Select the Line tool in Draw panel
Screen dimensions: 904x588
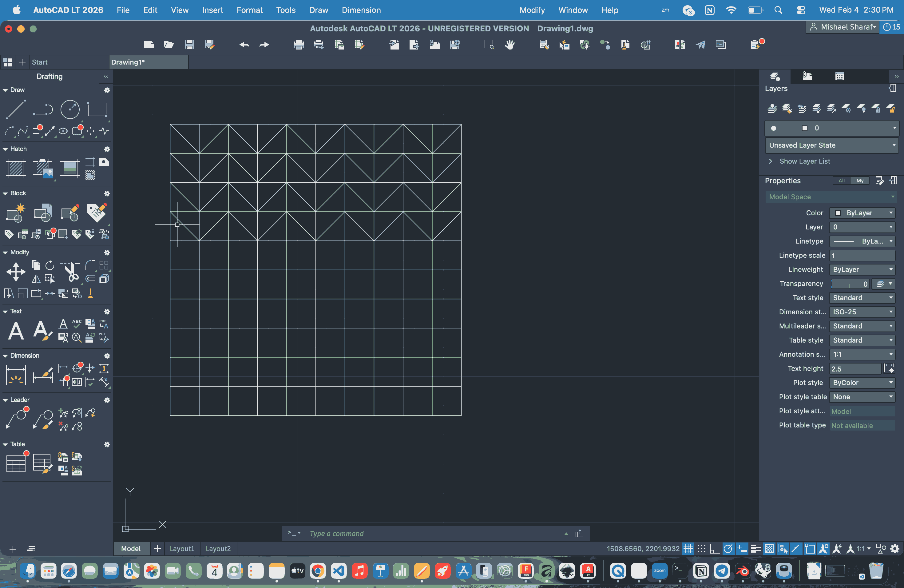16,110
